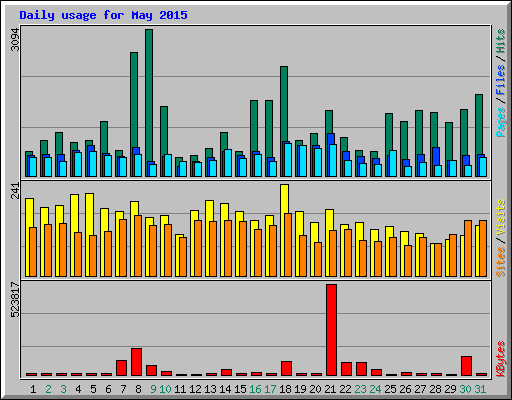Click day 4 on the x-axis
The width and height of the screenshot is (512, 400).
pyautogui.click(x=78, y=389)
